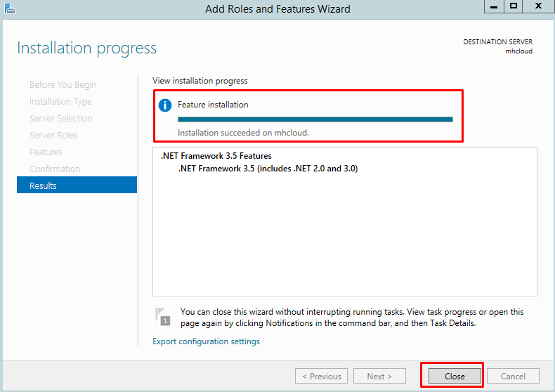
Task: Close the window with the X icon
Action: click(x=538, y=6)
